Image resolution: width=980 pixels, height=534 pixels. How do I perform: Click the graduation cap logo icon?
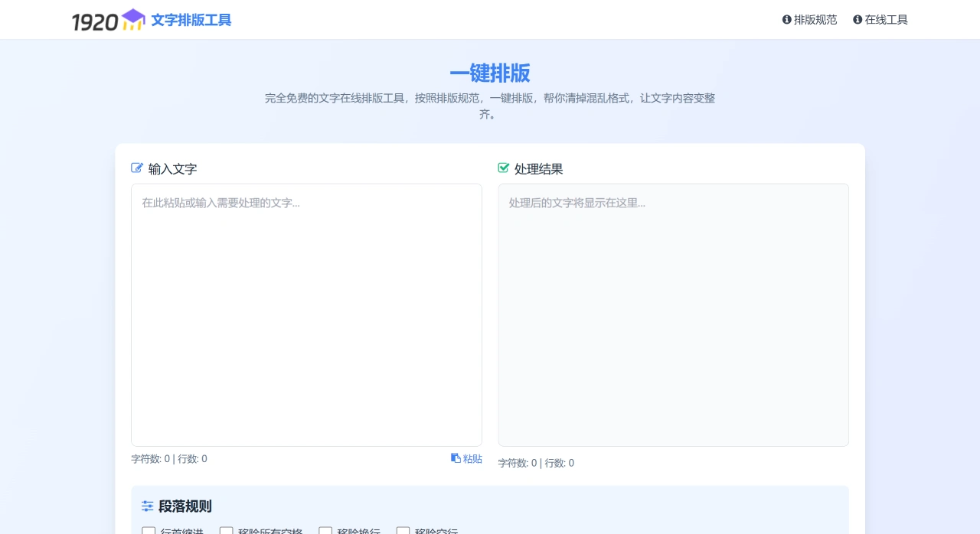point(132,19)
